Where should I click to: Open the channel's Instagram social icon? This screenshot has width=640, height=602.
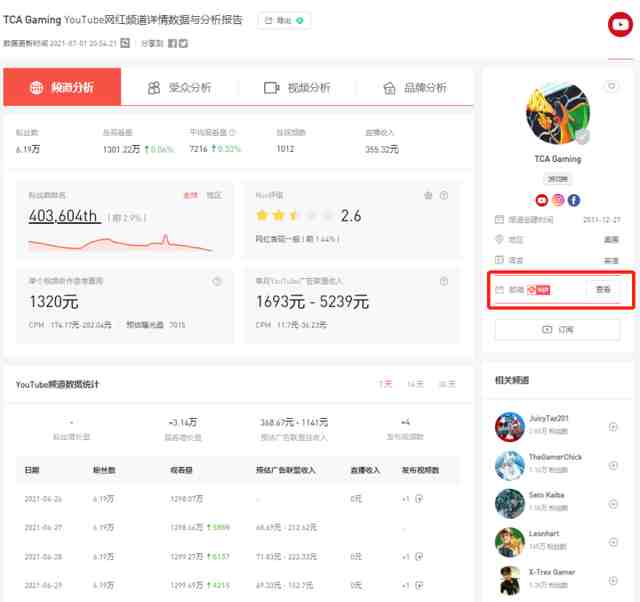click(558, 200)
